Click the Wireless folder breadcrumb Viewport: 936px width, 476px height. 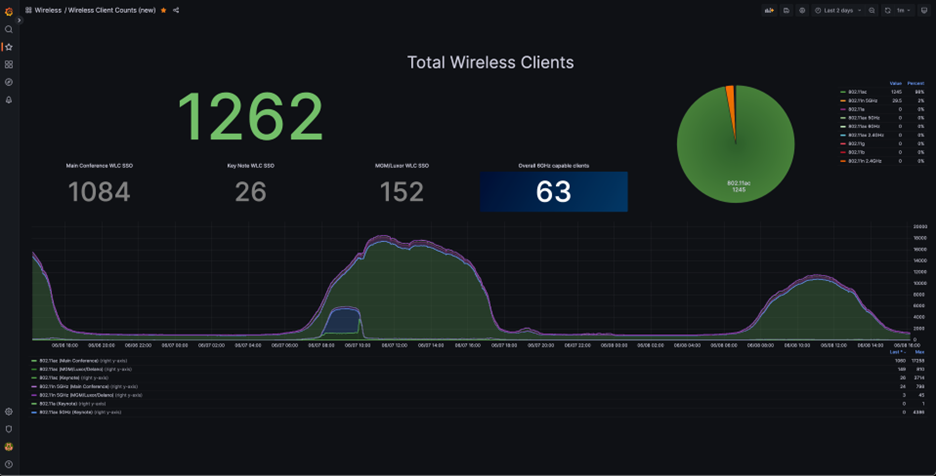pyautogui.click(x=47, y=10)
